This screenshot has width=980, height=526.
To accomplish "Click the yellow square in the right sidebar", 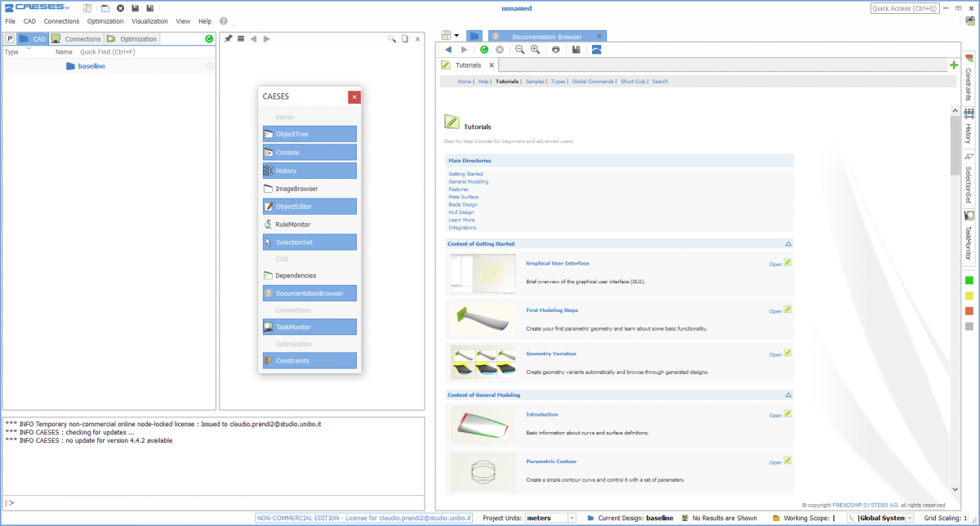I will click(x=969, y=296).
